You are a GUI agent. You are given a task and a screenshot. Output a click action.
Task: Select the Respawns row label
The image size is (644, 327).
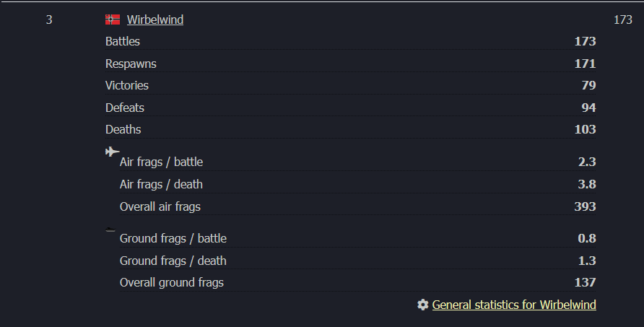coord(131,64)
